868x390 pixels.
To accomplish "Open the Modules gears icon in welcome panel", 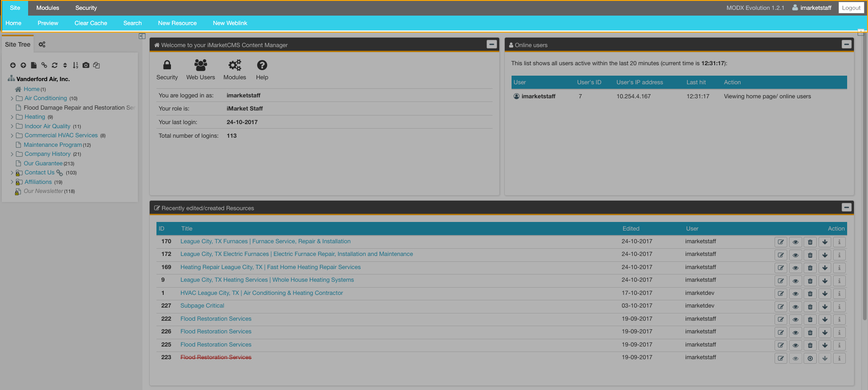I will (x=234, y=70).
